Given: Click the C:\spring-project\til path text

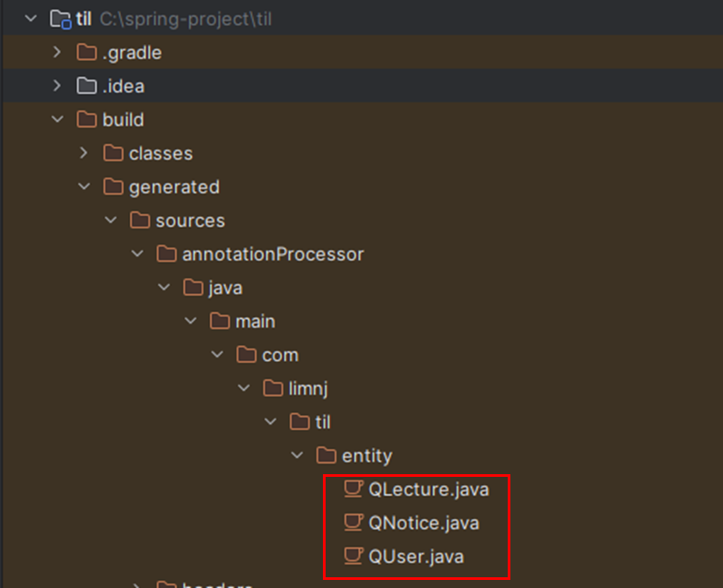Looking at the screenshot, I should pyautogui.click(x=186, y=20).
